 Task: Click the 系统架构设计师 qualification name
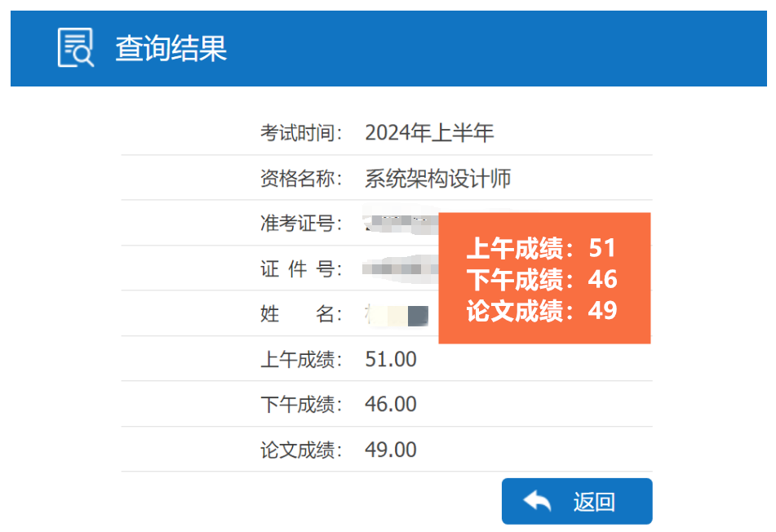point(437,179)
